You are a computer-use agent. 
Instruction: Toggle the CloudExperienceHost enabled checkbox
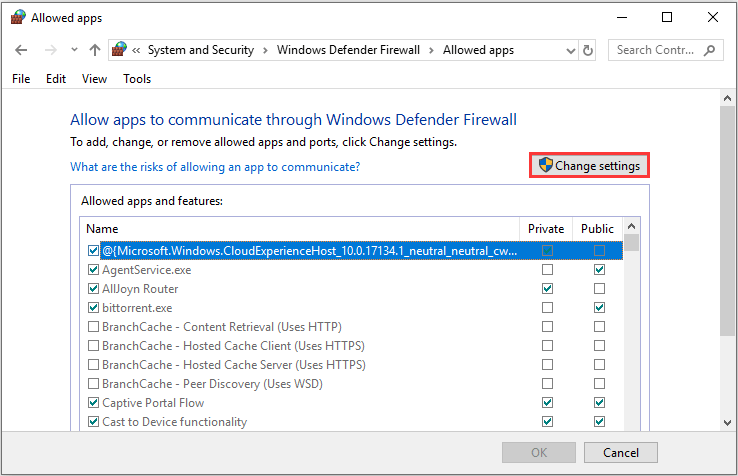click(x=93, y=250)
